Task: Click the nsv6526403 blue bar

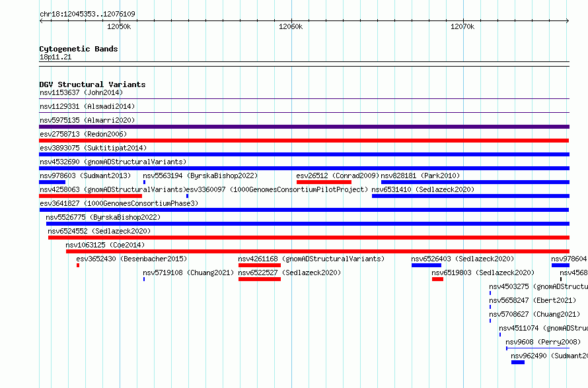Action: coord(426,265)
